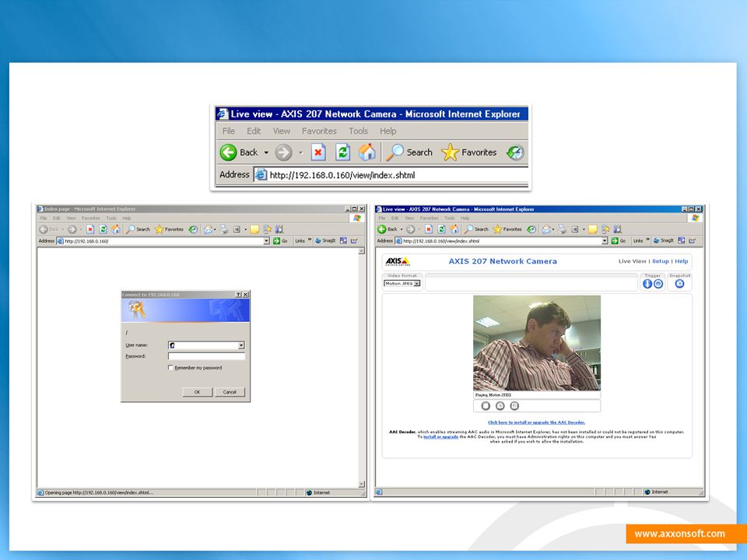Click Back in the enlarged toolbar crop
747x560 pixels.
(x=239, y=152)
